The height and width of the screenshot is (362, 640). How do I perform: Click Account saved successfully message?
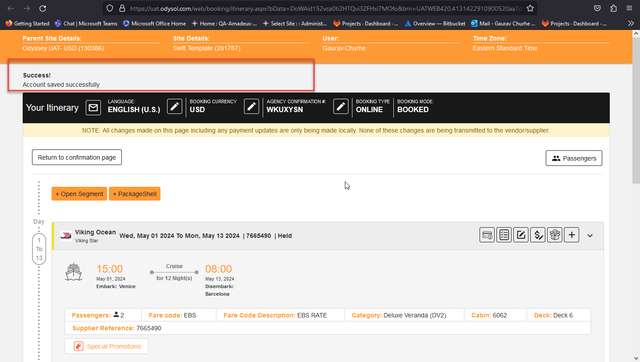click(61, 84)
